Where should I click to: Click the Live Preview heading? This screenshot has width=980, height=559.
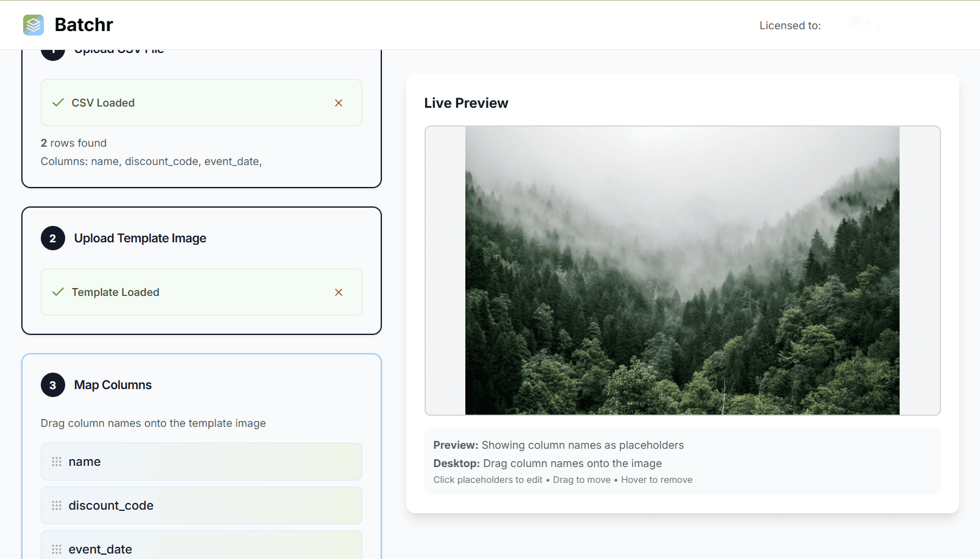466,102
